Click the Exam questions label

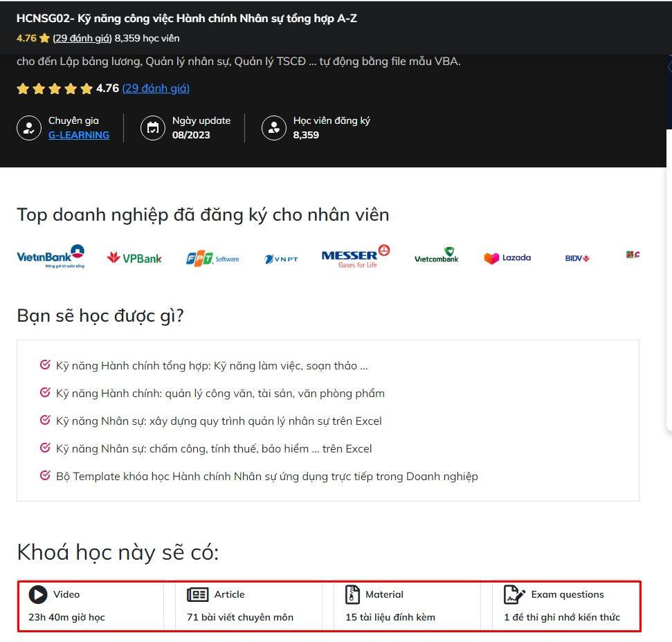(567, 594)
